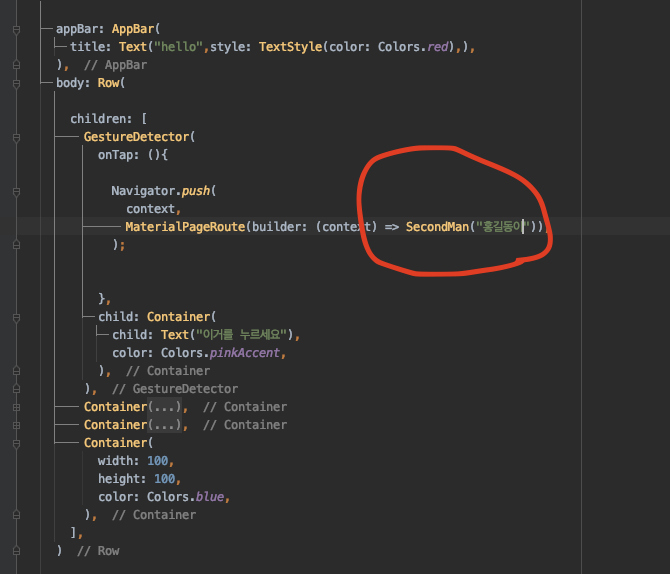
Task: Click the italic pinkAccent color constant
Action: (245, 353)
